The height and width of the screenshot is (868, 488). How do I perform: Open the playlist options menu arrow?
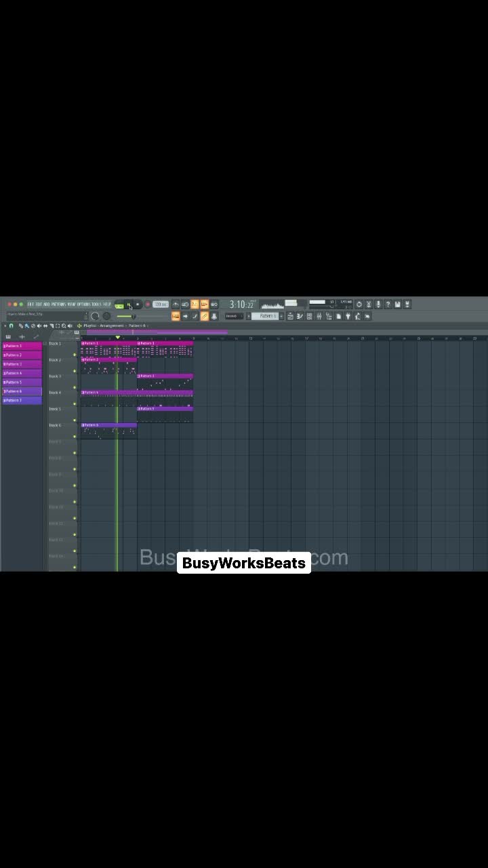5,325
